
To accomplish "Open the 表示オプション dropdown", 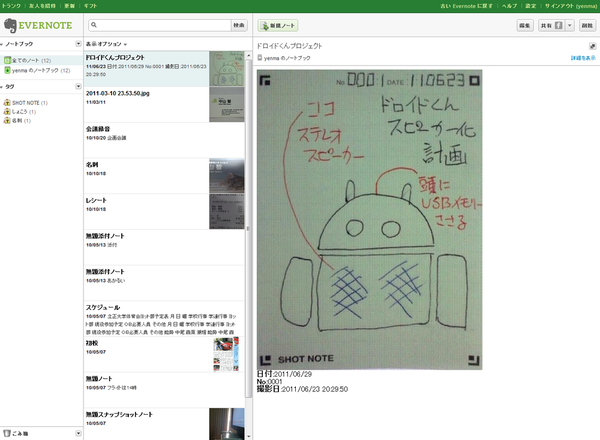I will pyautogui.click(x=106, y=44).
